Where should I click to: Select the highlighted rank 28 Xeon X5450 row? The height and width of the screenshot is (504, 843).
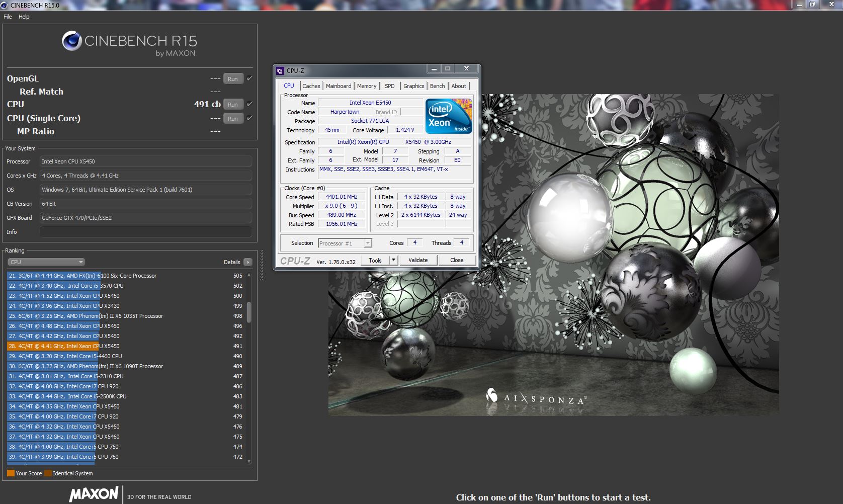(125, 346)
